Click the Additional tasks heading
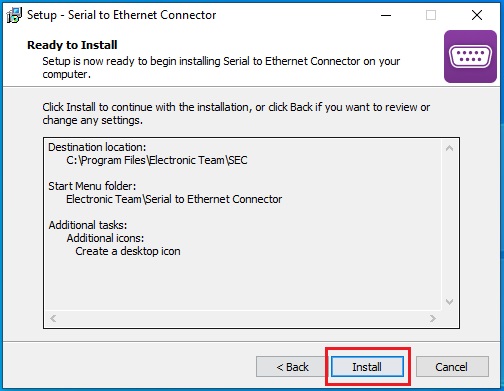504x391 pixels. click(88, 225)
